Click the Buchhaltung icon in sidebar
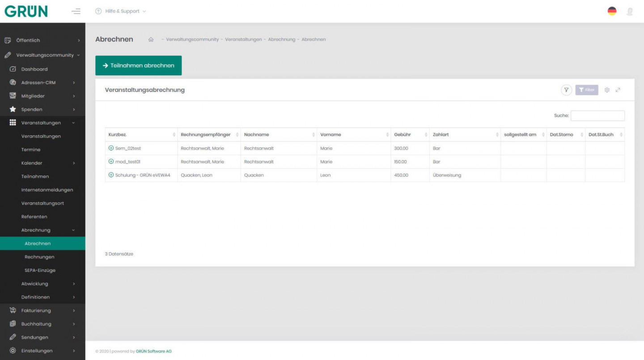The image size is (644, 360). (x=13, y=323)
